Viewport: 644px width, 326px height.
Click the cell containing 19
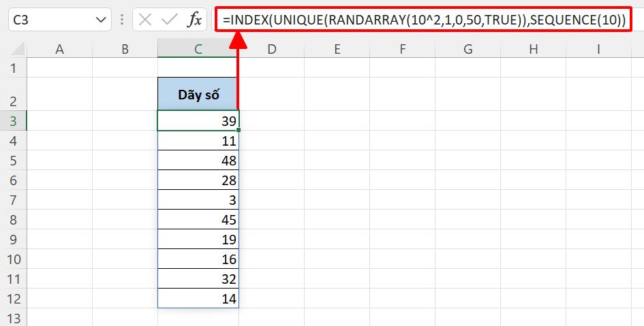(198, 239)
